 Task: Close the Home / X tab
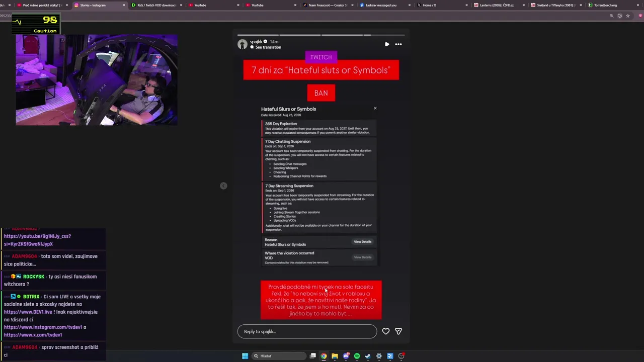click(466, 5)
